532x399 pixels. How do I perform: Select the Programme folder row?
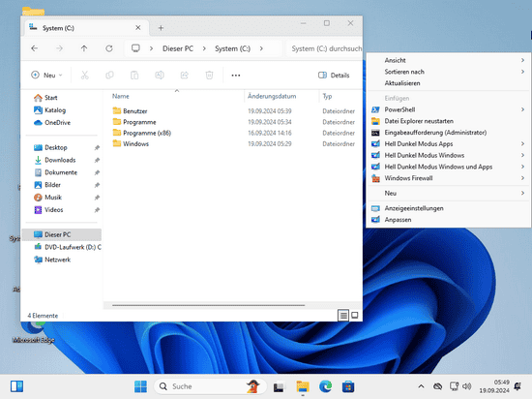click(234, 122)
